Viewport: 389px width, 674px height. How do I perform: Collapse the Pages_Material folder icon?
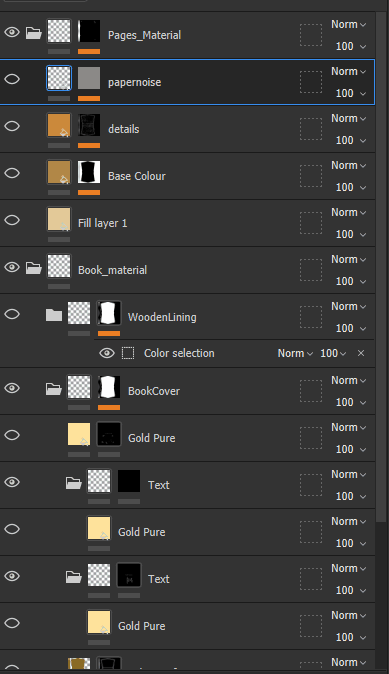point(34,33)
